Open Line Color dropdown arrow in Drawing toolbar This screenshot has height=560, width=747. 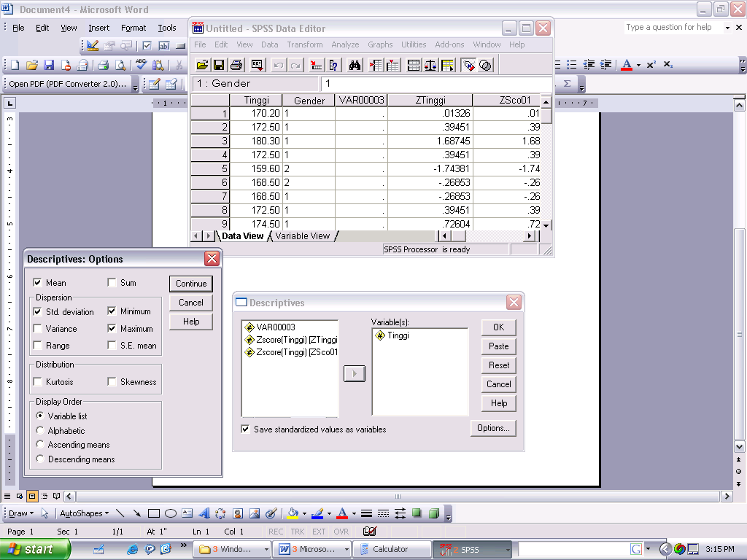tap(329, 513)
